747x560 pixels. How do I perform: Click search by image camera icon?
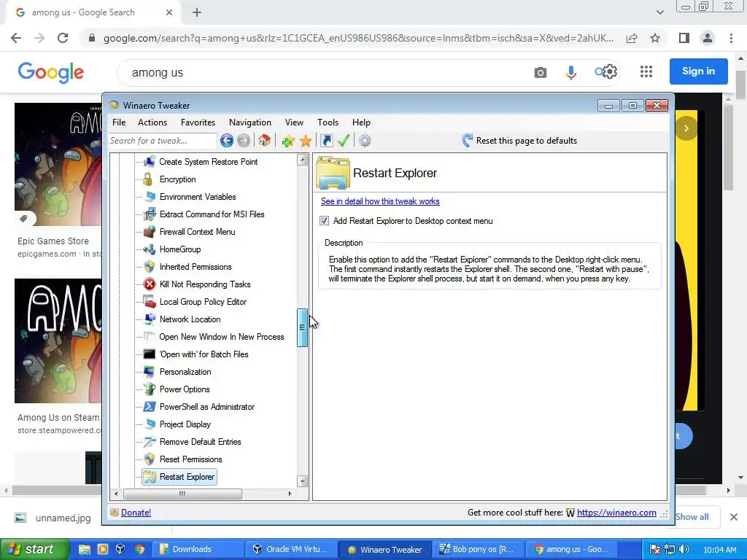[541, 72]
